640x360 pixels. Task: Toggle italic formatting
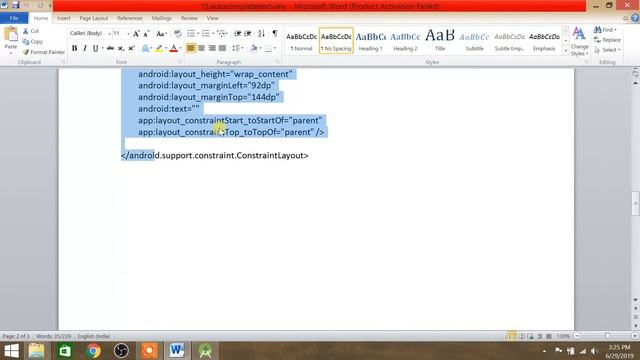click(84, 48)
